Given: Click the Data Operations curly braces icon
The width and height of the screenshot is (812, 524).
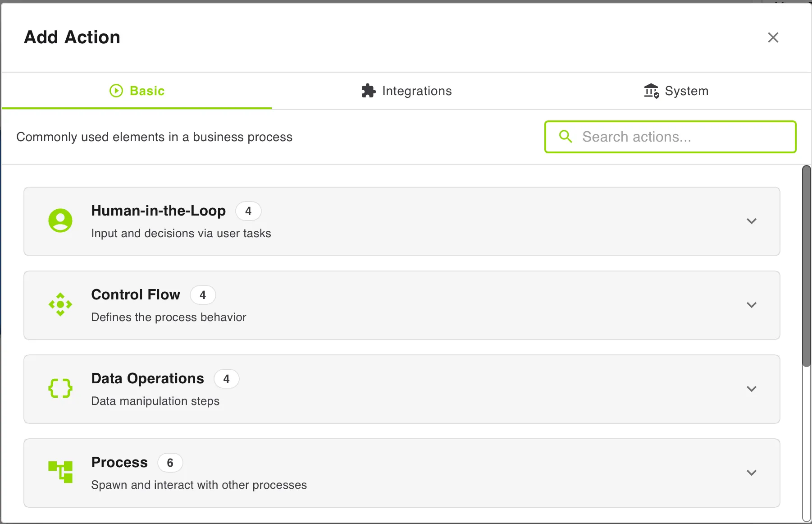Looking at the screenshot, I should click(x=60, y=388).
